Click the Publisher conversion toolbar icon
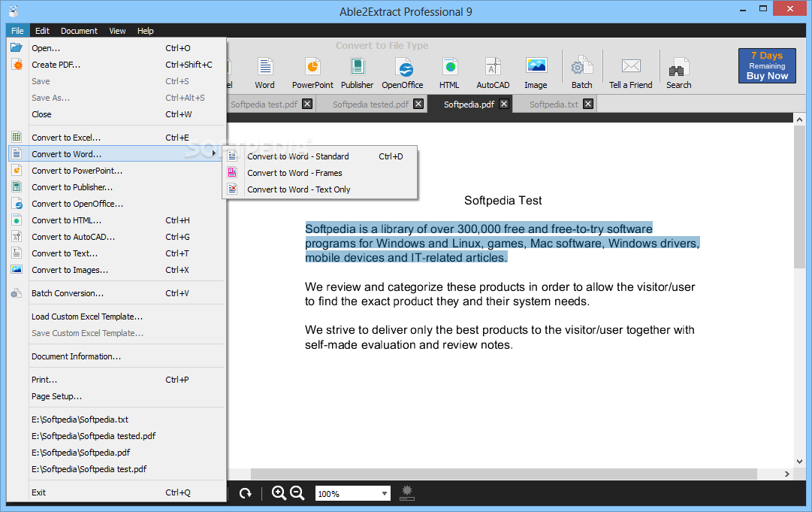Viewport: 812px width, 512px height. click(x=357, y=67)
